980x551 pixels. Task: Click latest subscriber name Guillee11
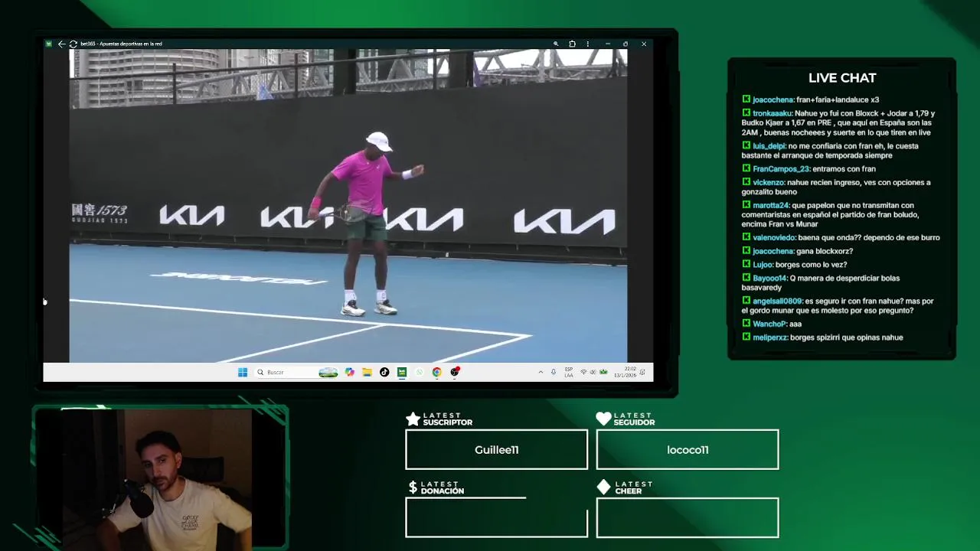(x=497, y=450)
